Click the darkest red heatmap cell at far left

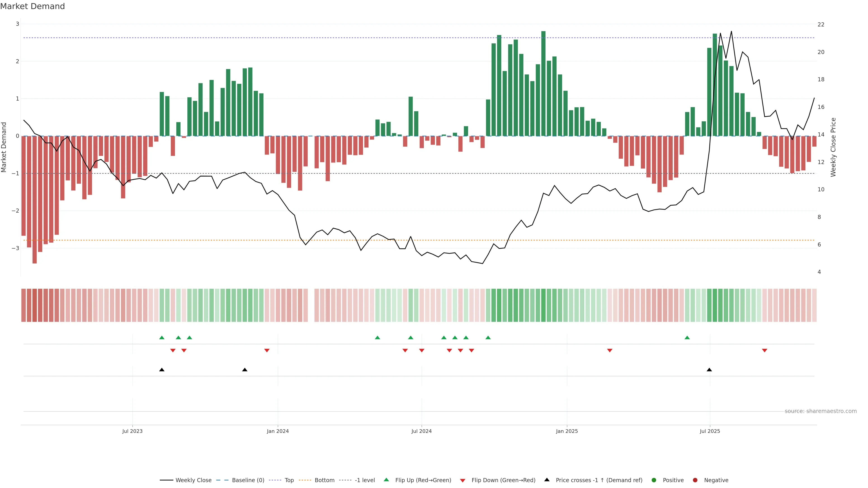pos(35,305)
